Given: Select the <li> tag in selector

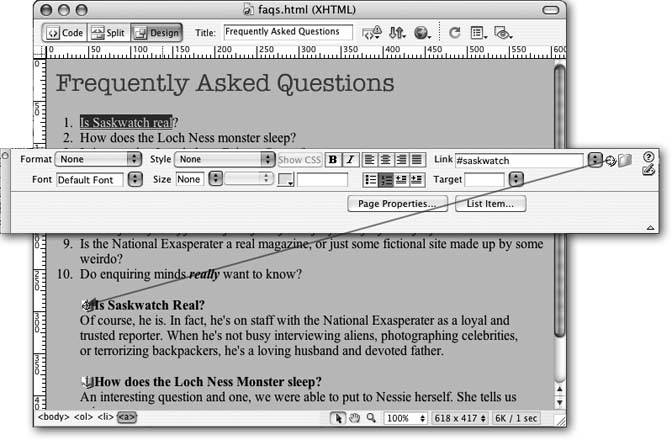Looking at the screenshot, I should click(x=105, y=417).
